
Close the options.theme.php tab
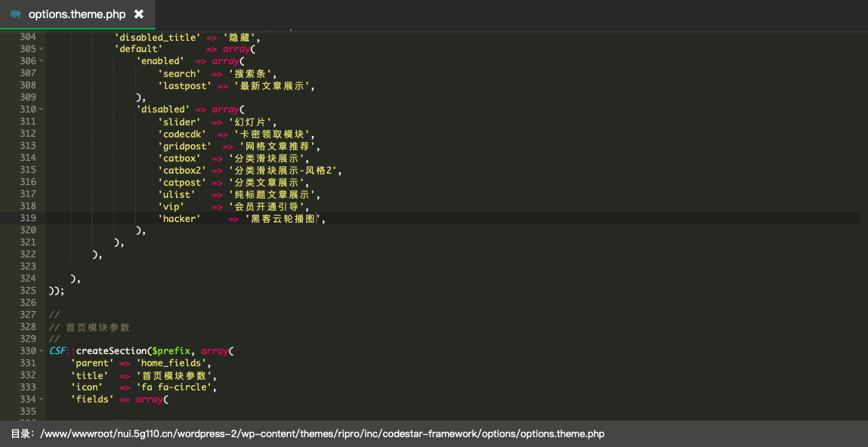[138, 14]
